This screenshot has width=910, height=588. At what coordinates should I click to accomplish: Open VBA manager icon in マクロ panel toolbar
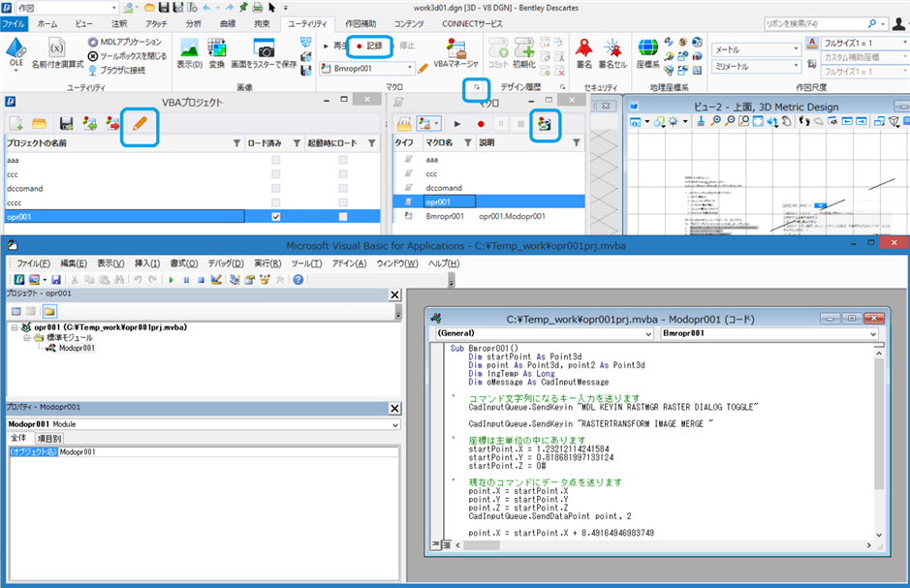[x=545, y=124]
